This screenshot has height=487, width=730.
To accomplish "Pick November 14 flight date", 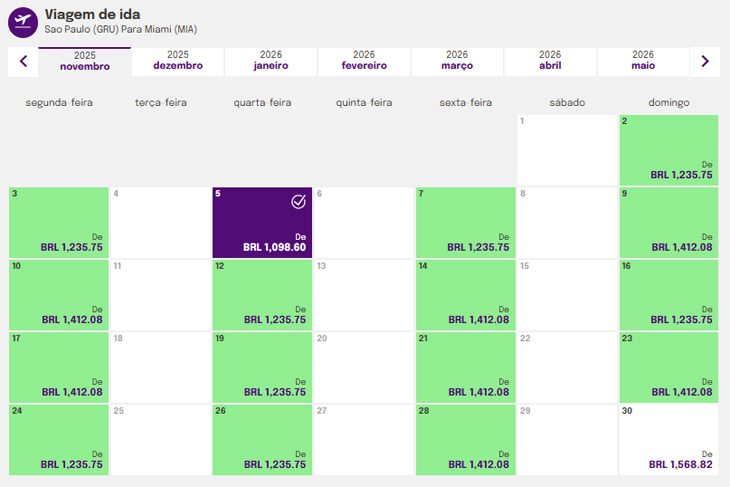I will click(465, 294).
